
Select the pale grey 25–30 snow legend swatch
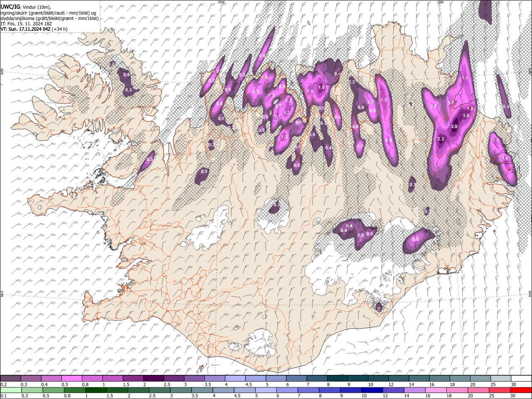pos(501,378)
